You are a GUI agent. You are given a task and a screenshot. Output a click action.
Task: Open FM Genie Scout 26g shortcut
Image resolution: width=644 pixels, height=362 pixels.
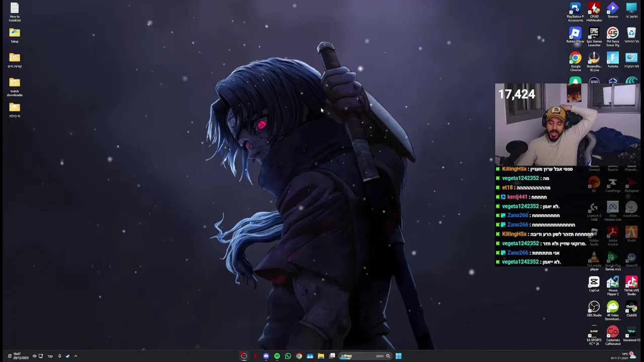612,37
